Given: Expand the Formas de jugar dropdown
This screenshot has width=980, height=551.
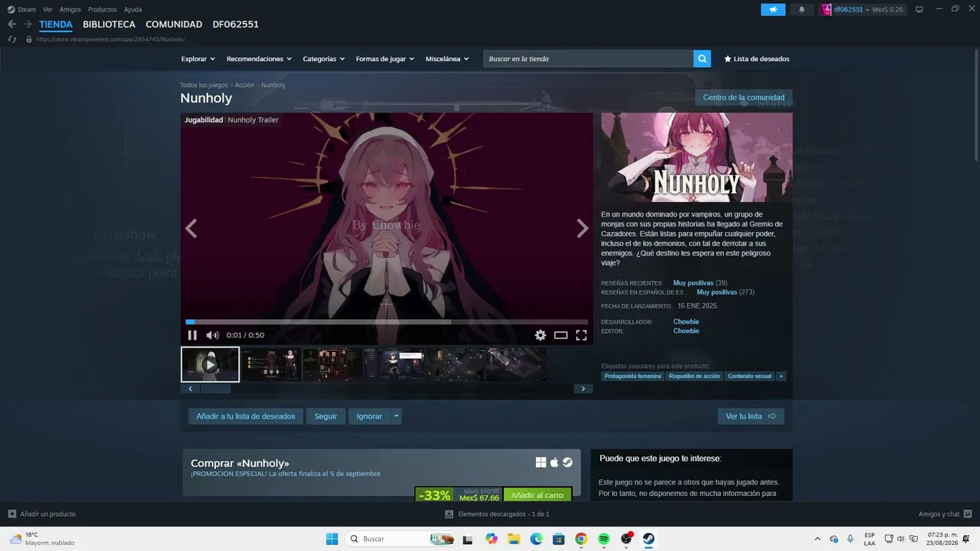Looking at the screenshot, I should click(385, 59).
